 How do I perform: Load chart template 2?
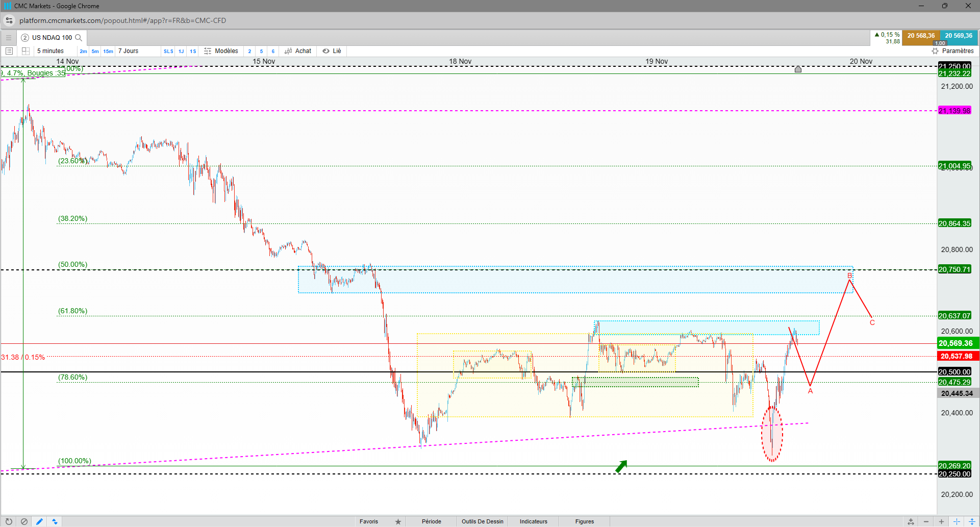point(249,51)
